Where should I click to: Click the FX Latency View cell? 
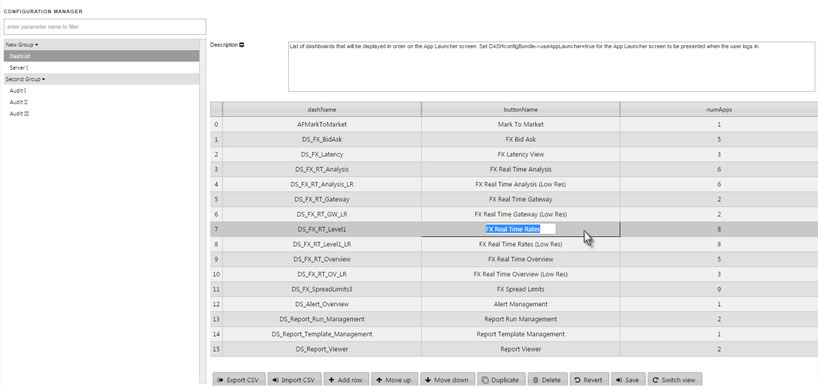pos(521,154)
